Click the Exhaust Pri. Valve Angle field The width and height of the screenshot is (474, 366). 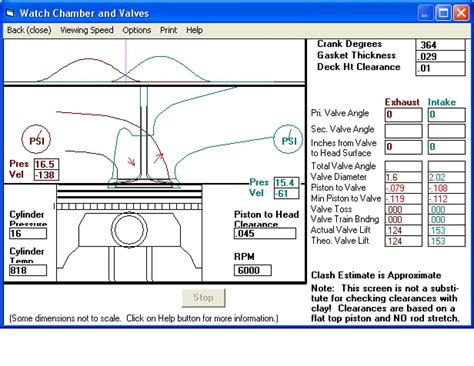(x=403, y=115)
